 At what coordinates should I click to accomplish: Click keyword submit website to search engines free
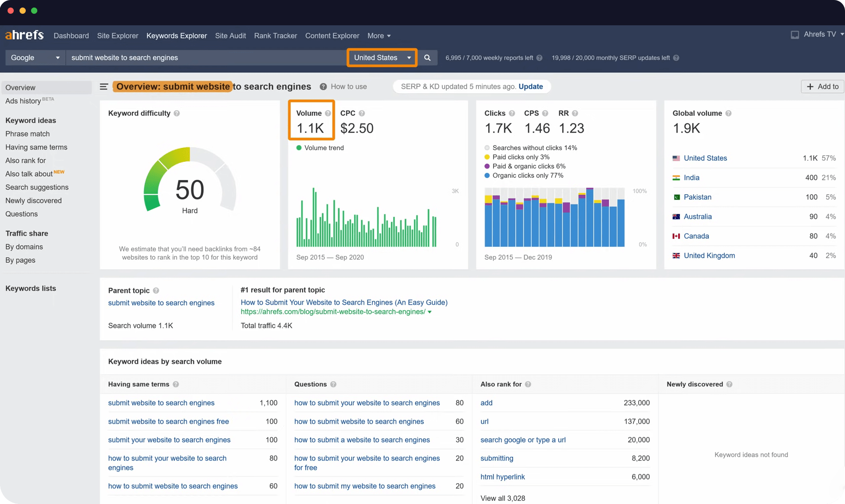(x=169, y=421)
